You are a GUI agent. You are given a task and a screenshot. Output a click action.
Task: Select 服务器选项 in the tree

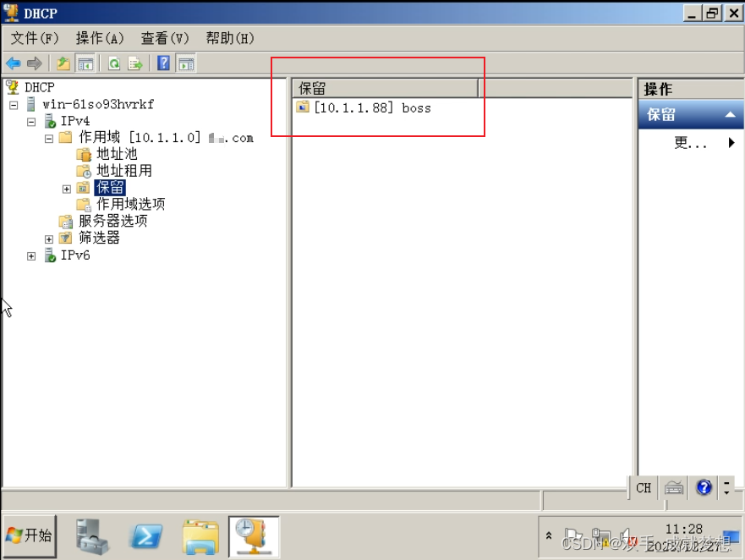click(x=113, y=221)
